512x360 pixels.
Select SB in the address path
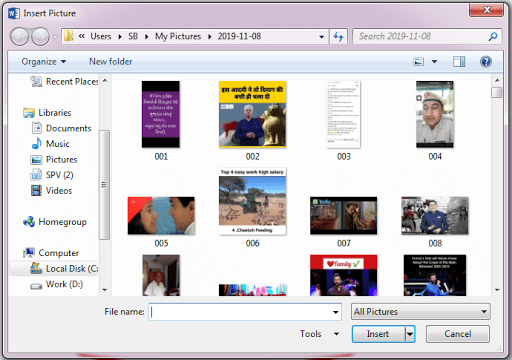(x=133, y=36)
